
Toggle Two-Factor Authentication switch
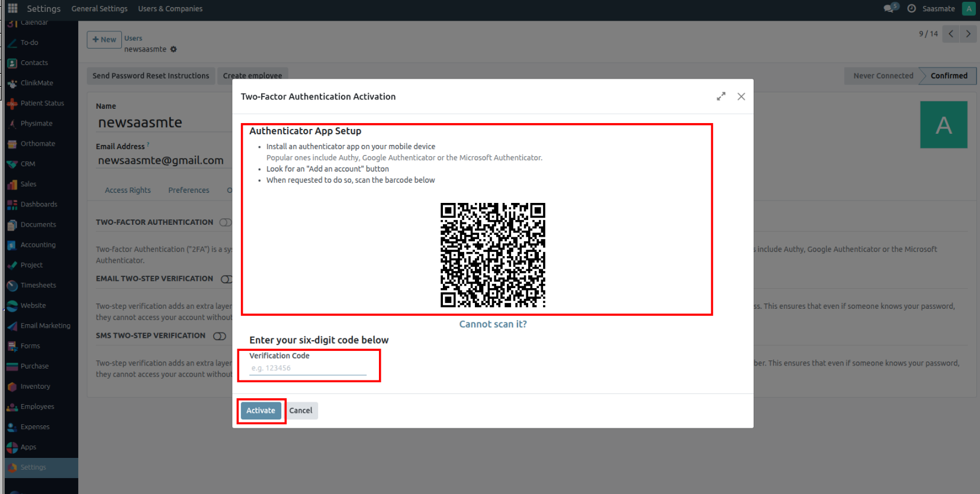(224, 222)
